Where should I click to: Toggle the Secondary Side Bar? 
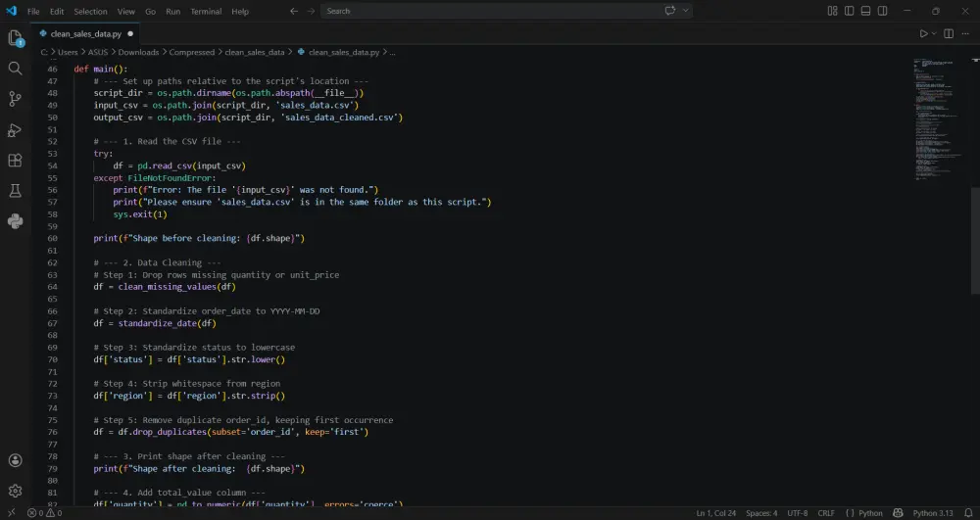pos(883,11)
